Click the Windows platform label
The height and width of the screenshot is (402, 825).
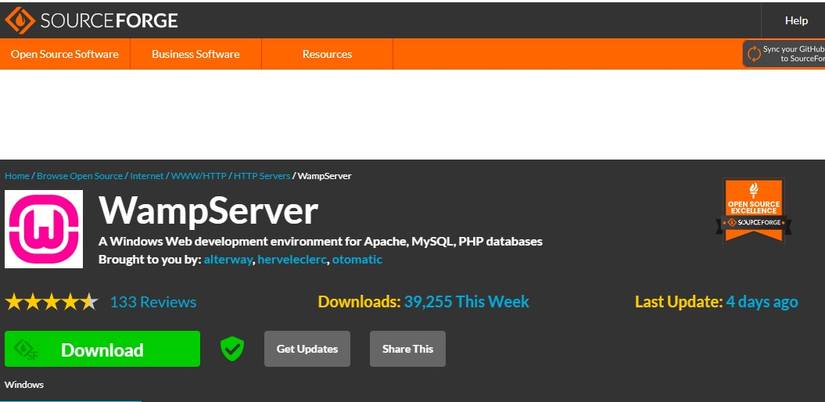24,385
